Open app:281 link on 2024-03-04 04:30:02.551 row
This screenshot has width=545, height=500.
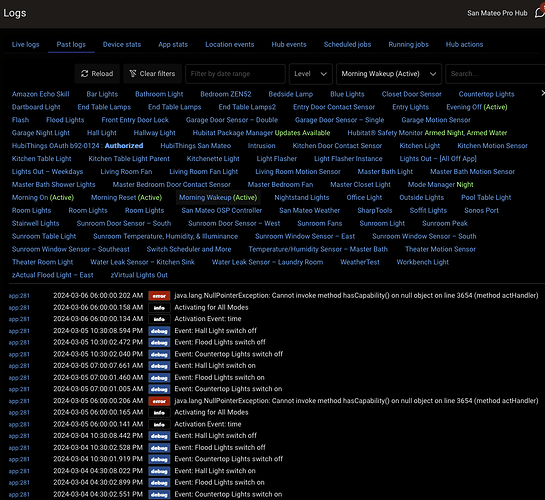pos(19,494)
